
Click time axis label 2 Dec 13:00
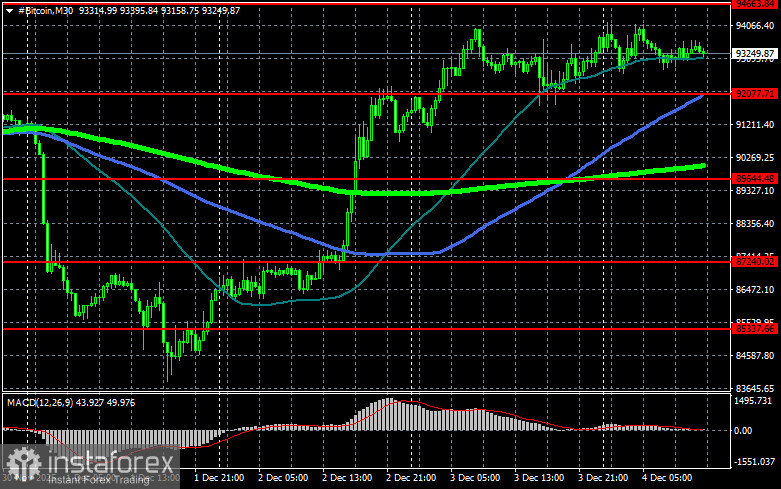[x=347, y=478]
